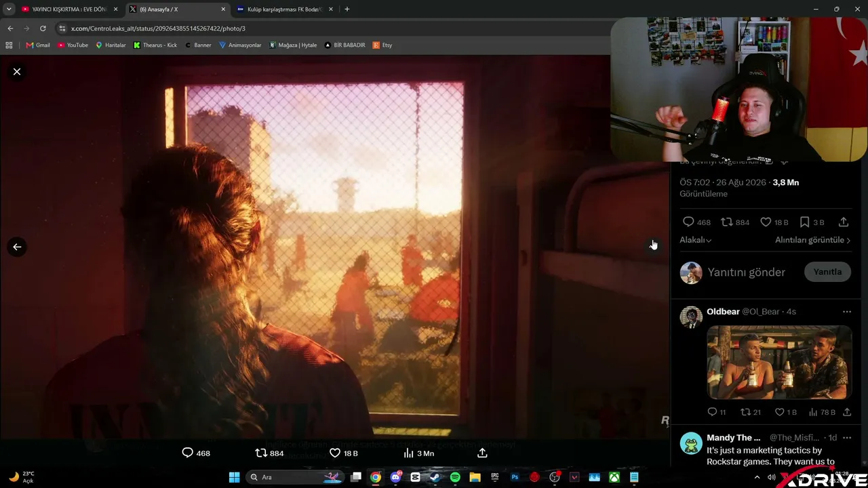Image resolution: width=868 pixels, height=488 pixels.
Task: Click the Yanıtını gönder reply field
Action: point(746,272)
